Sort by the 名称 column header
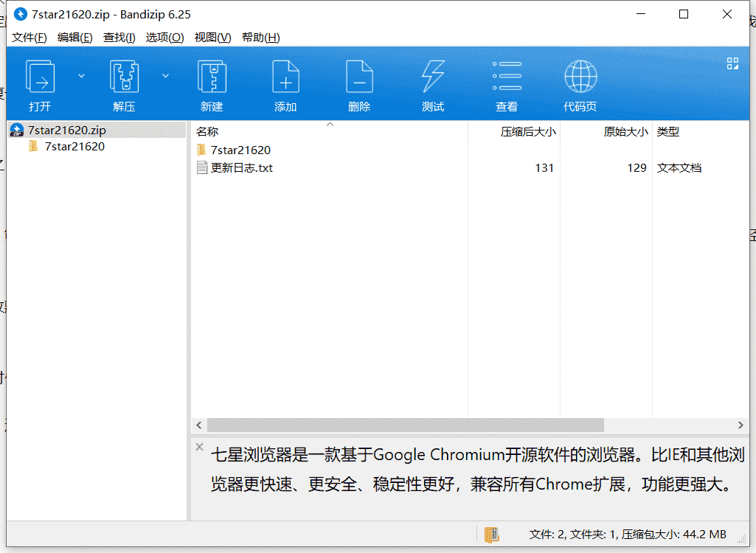Viewport: 756px width, 553px height. (330, 131)
